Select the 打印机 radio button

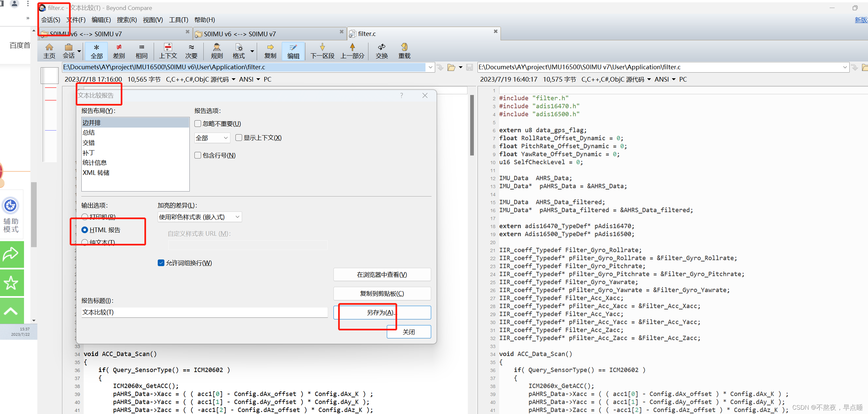click(85, 217)
